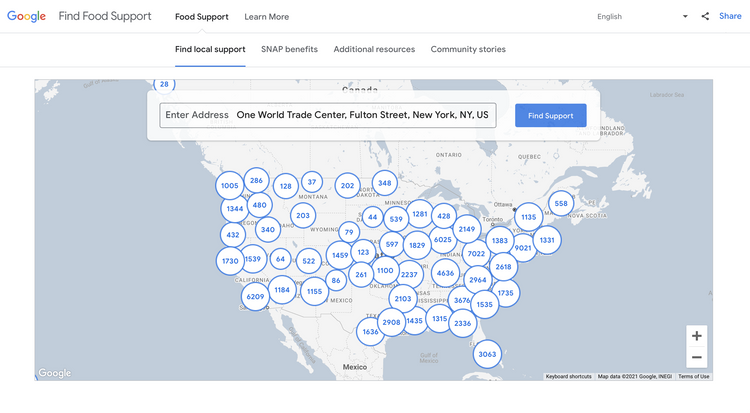The image size is (750, 413).
Task: Open the Terms of Use map link
Action: 694,377
